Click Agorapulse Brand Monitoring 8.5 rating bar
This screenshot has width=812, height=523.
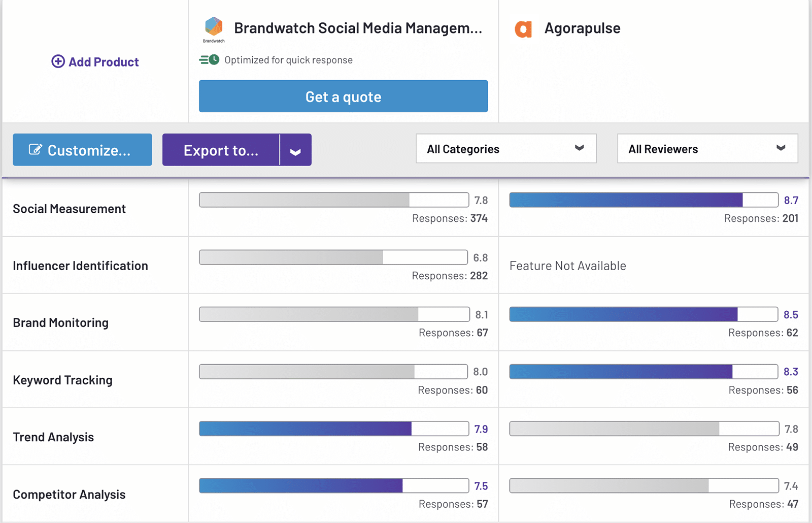(644, 314)
